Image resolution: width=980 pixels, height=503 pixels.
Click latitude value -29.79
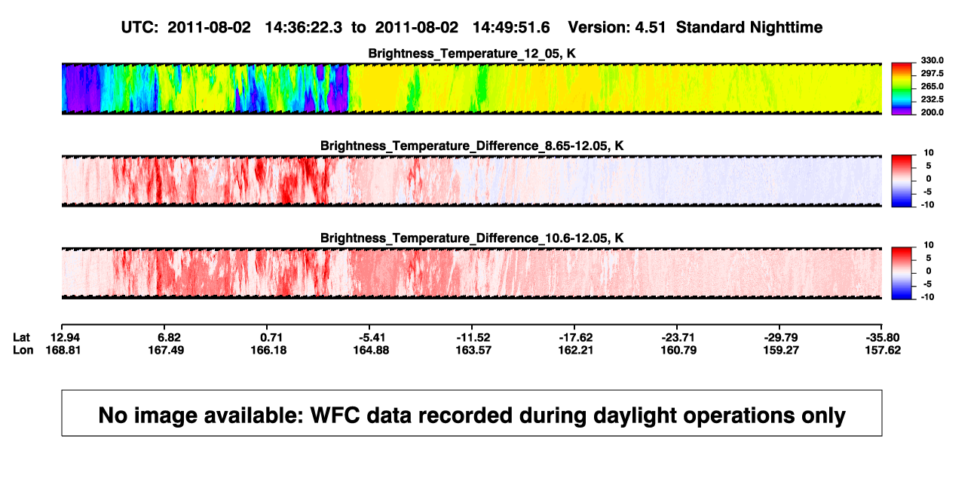point(781,336)
